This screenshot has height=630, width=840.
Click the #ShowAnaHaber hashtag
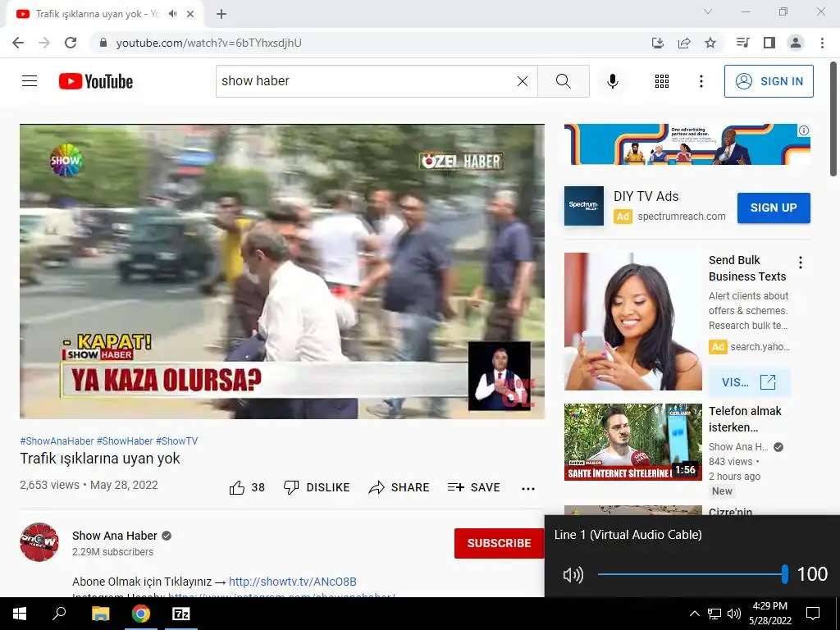click(x=57, y=441)
